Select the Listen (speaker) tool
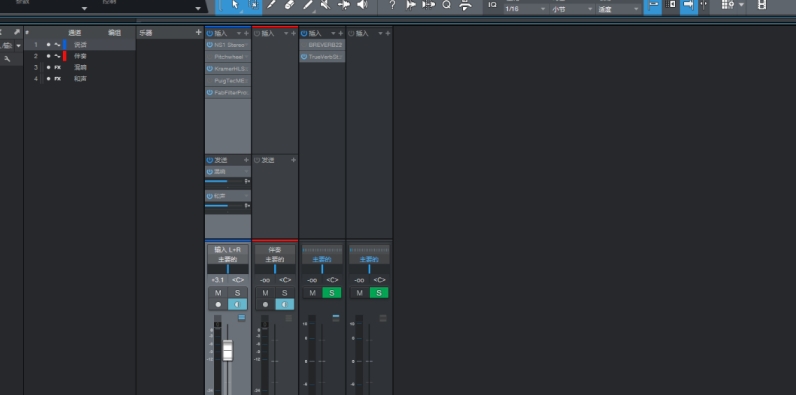This screenshot has width=796, height=395. [362, 5]
